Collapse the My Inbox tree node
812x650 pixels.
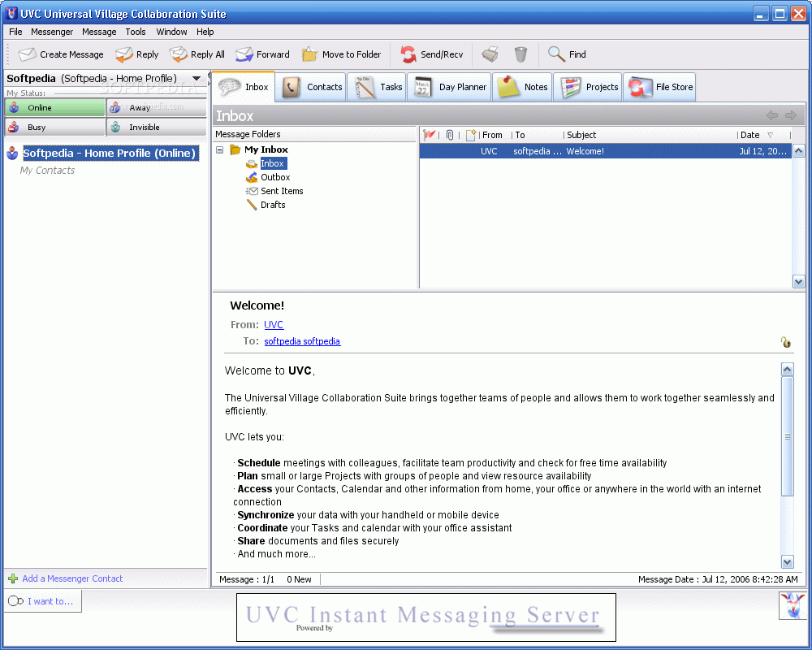click(219, 149)
